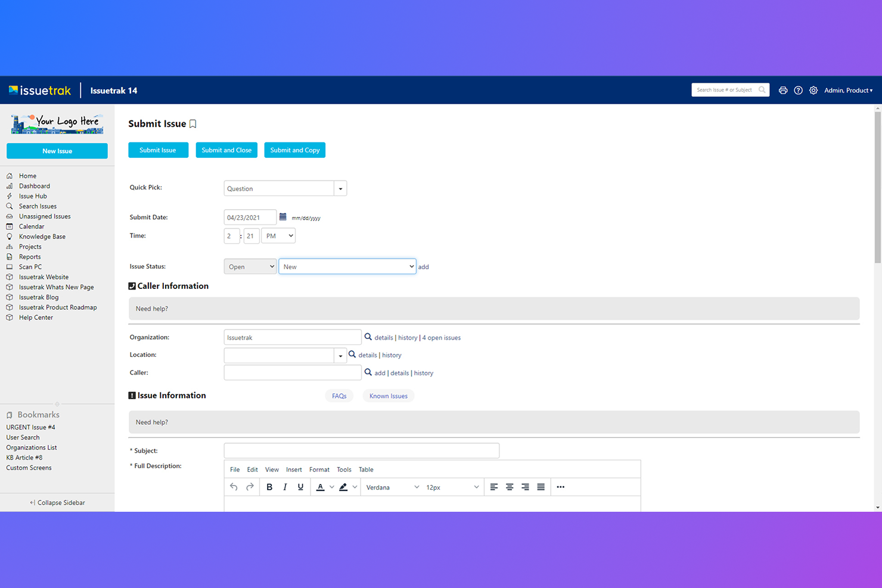Screen dimensions: 882x588
Task: Toggle italic formatting in description editor
Action: (x=285, y=487)
